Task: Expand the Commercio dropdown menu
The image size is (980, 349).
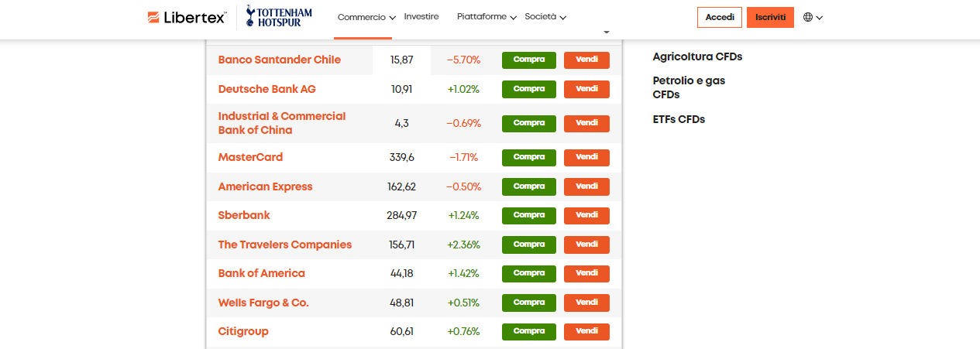Action: coord(366,17)
